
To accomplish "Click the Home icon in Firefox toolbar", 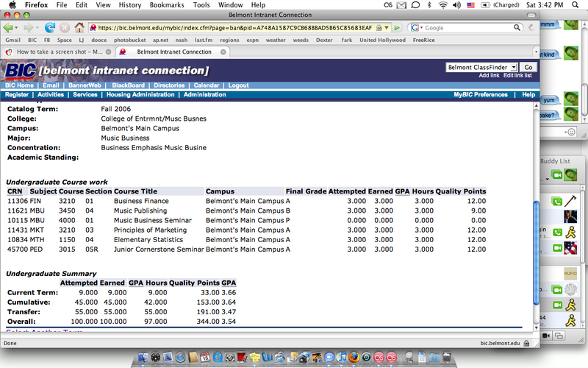I will pos(79,27).
